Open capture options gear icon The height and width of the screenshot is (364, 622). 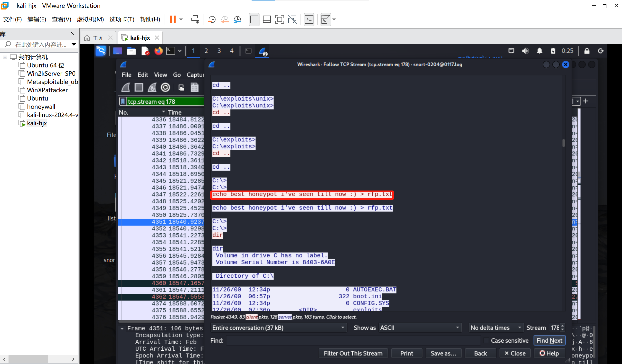[x=165, y=88]
